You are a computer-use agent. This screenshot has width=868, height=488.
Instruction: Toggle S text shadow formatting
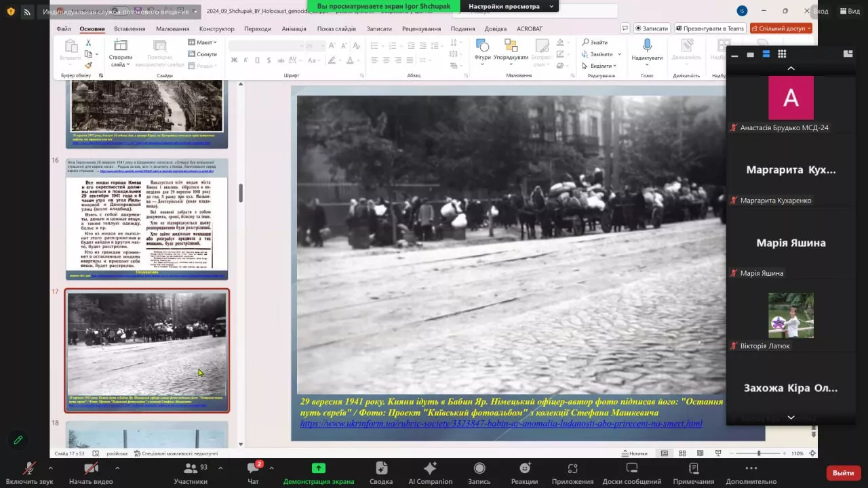269,60
